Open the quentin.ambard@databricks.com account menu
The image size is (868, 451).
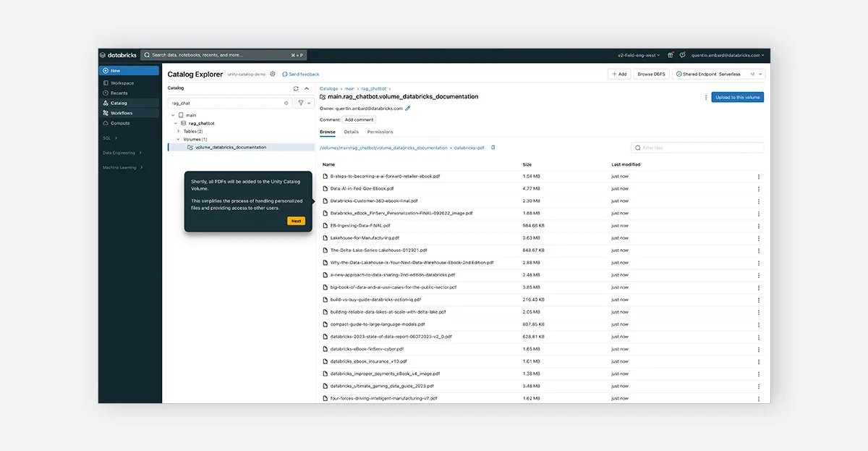(728, 55)
